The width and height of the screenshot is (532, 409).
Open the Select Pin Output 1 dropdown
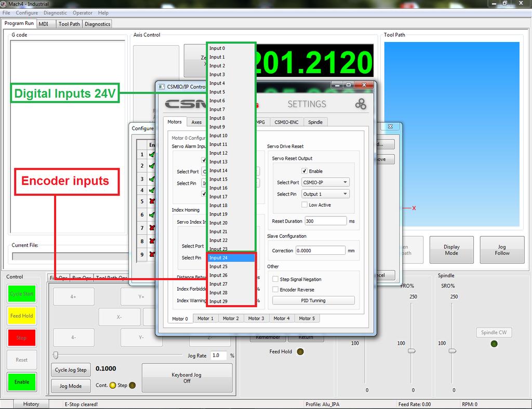(325, 194)
